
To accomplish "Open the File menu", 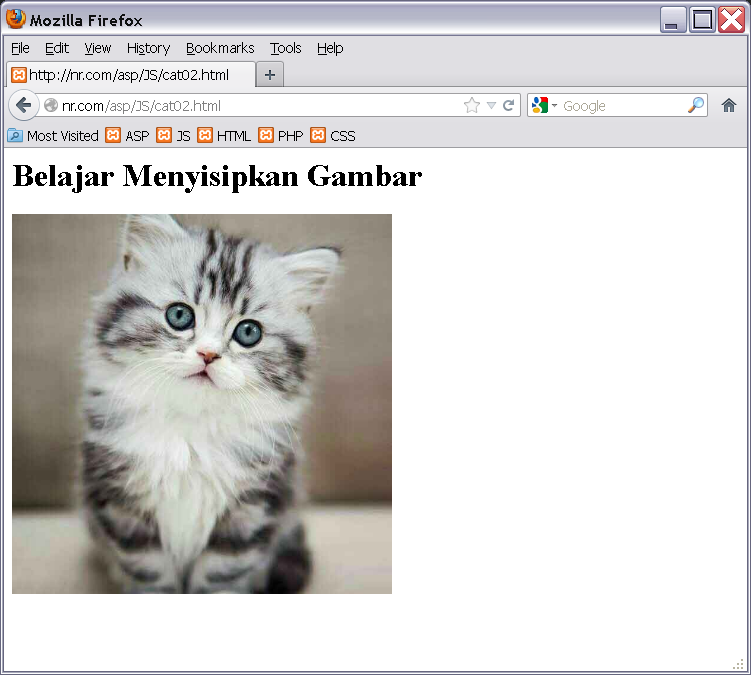I will coord(20,48).
